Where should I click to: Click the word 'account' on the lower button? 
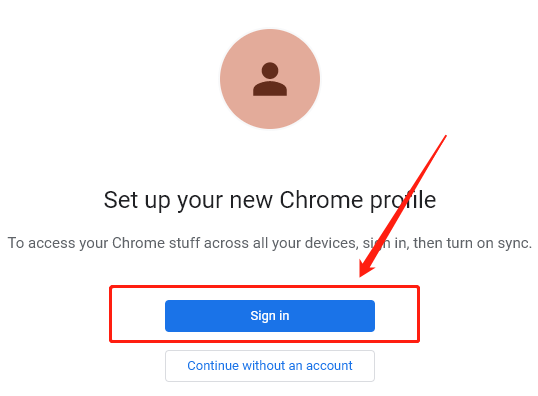pyautogui.click(x=329, y=366)
